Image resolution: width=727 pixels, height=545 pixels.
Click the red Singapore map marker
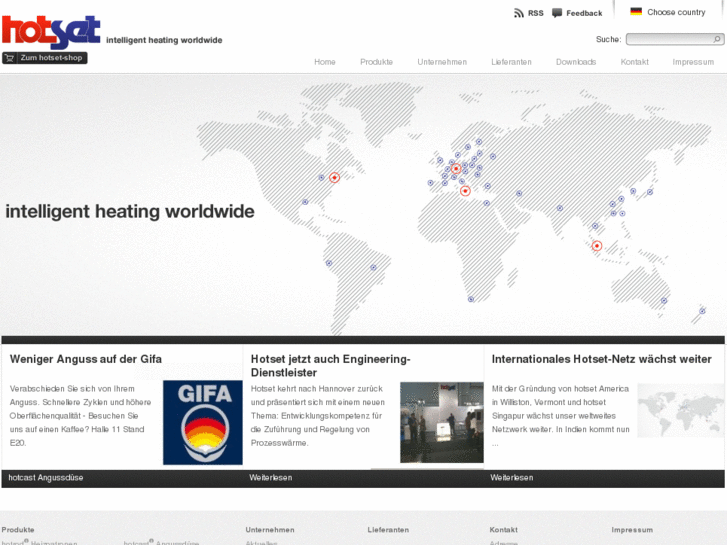click(597, 245)
